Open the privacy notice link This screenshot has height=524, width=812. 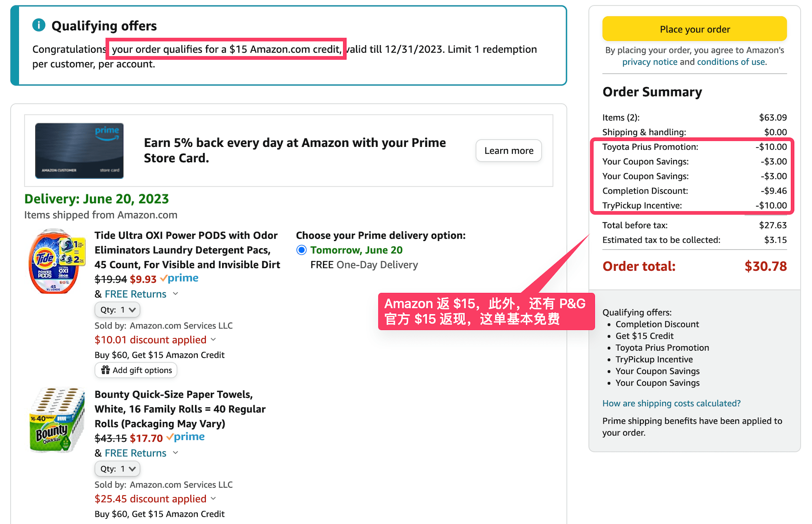(650, 62)
